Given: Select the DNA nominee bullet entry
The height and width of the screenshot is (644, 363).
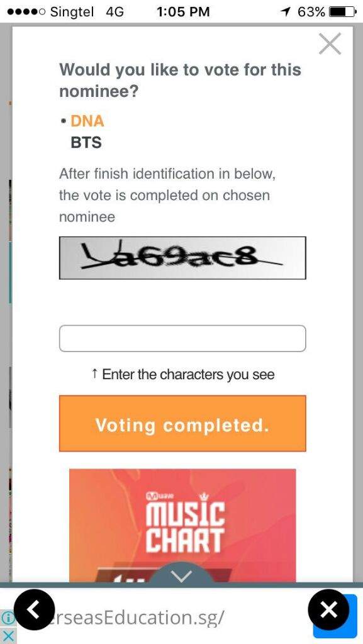Looking at the screenshot, I should coord(84,120).
